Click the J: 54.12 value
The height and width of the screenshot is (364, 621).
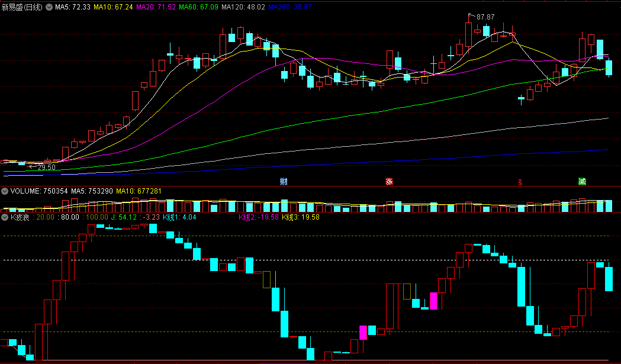(x=124, y=217)
